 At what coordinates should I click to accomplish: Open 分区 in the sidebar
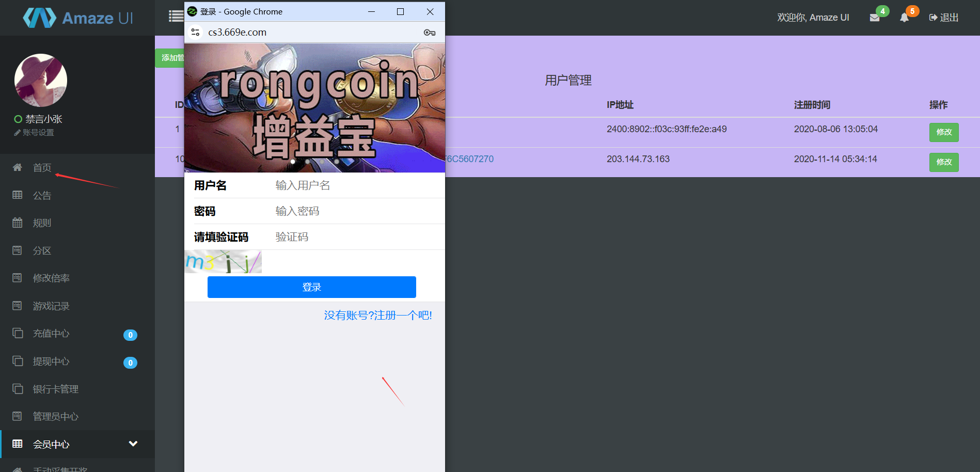pyautogui.click(x=42, y=250)
